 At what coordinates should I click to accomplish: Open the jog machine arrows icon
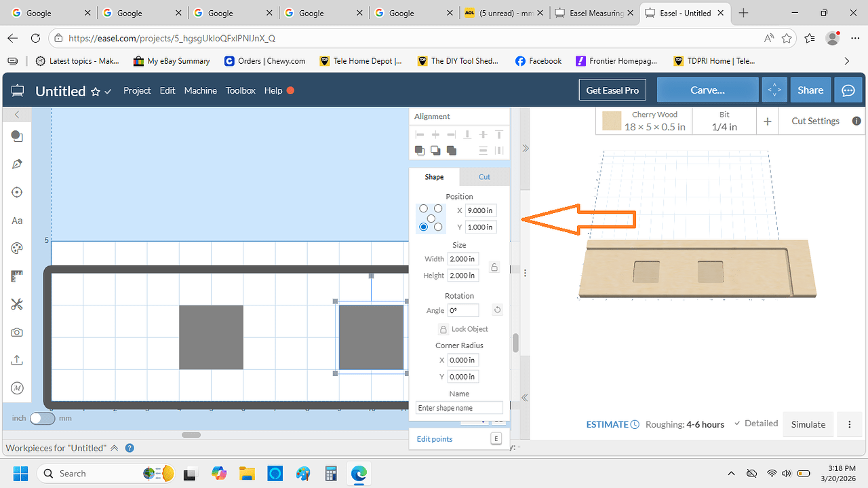pos(774,90)
